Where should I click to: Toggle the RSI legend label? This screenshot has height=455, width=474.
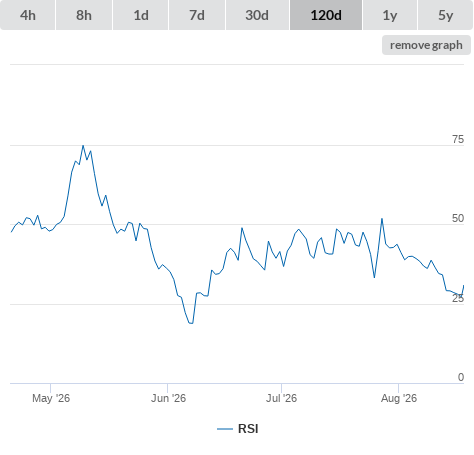(x=248, y=429)
